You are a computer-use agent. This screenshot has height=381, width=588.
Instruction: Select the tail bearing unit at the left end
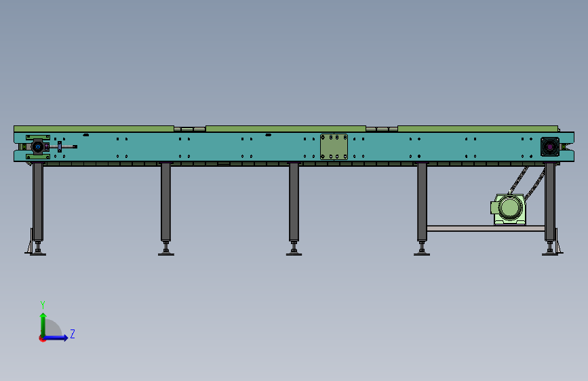coord(38,146)
